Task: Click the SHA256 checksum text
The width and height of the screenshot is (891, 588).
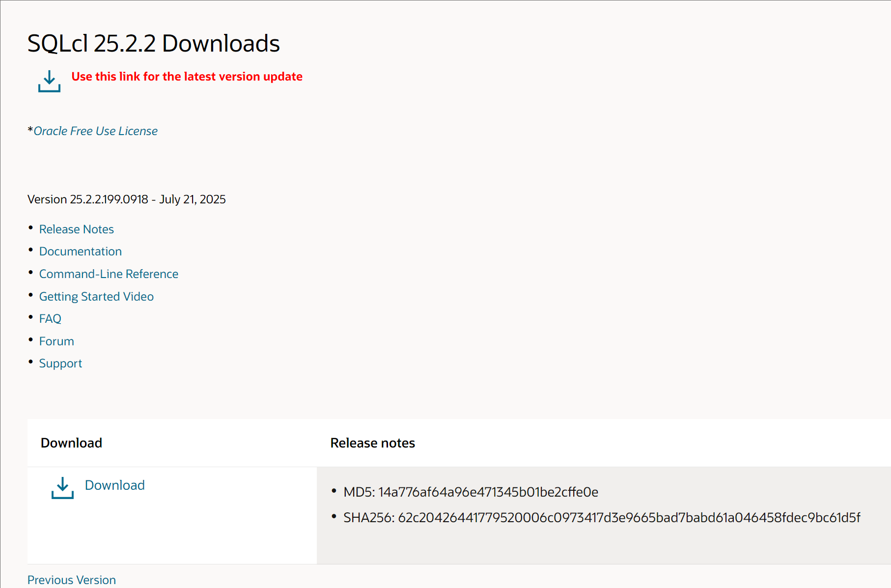Action: coord(602,518)
